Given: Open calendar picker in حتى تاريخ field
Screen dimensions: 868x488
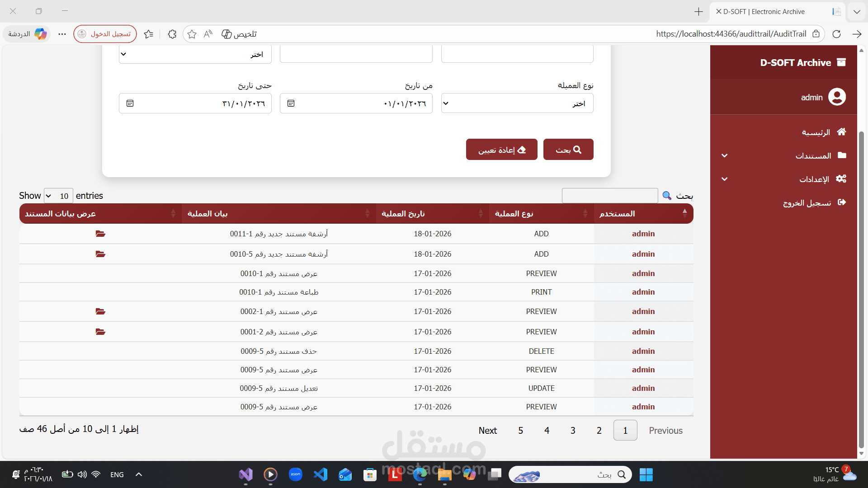Looking at the screenshot, I should coord(130,103).
